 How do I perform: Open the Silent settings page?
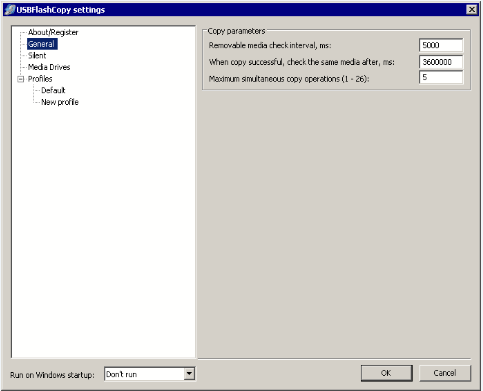click(37, 56)
